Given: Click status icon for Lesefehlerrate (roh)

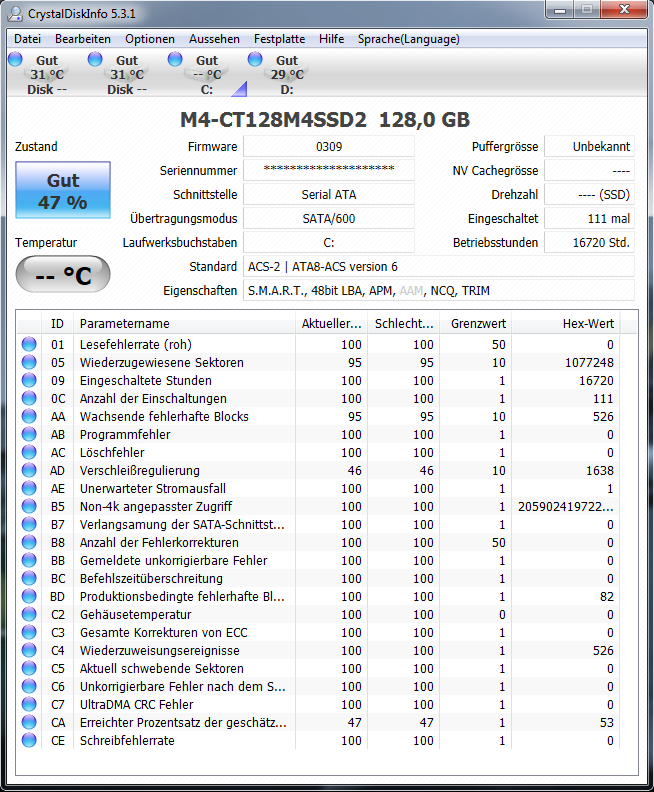Looking at the screenshot, I should point(29,344).
